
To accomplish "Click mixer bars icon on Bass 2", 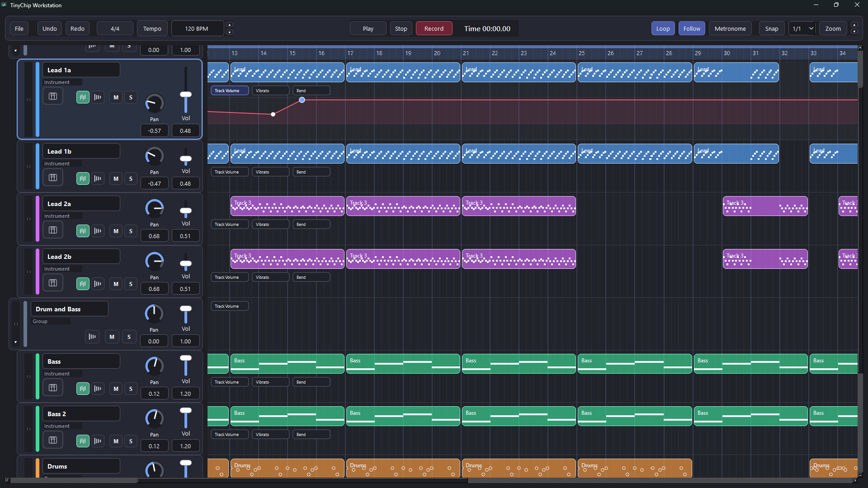I will pos(98,441).
